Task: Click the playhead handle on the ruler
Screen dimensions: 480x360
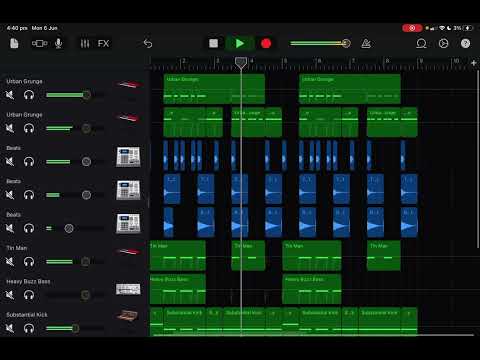Action: pos(241,62)
